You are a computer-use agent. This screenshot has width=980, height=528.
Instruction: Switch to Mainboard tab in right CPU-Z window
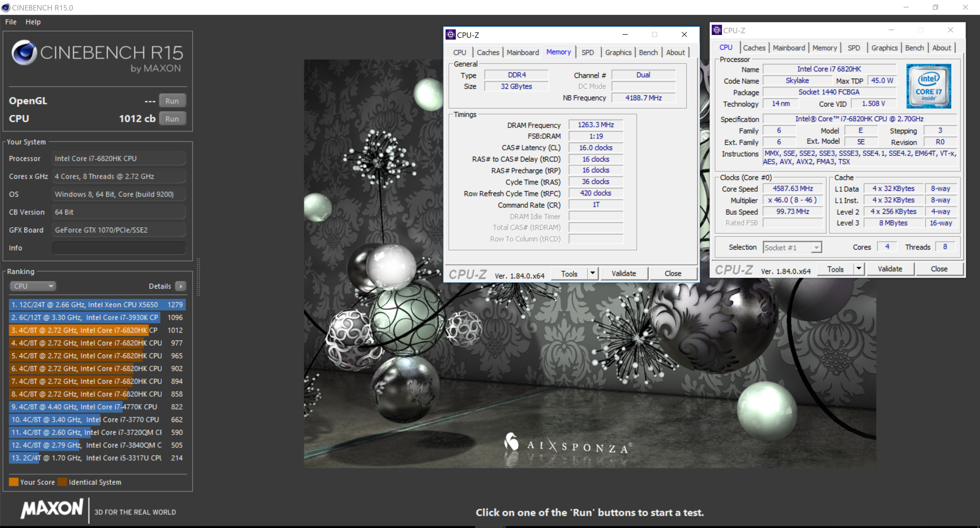coord(789,48)
